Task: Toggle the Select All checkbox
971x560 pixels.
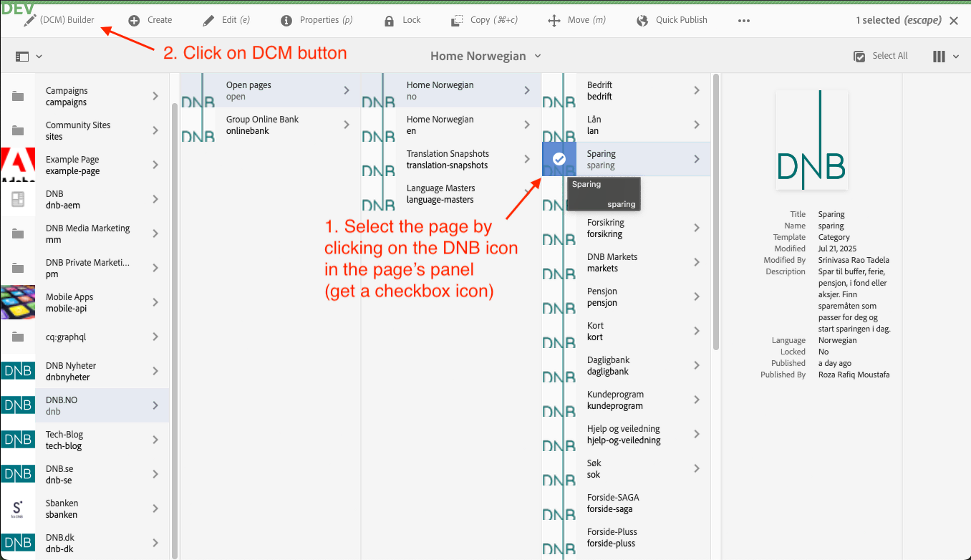Action: [x=859, y=56]
